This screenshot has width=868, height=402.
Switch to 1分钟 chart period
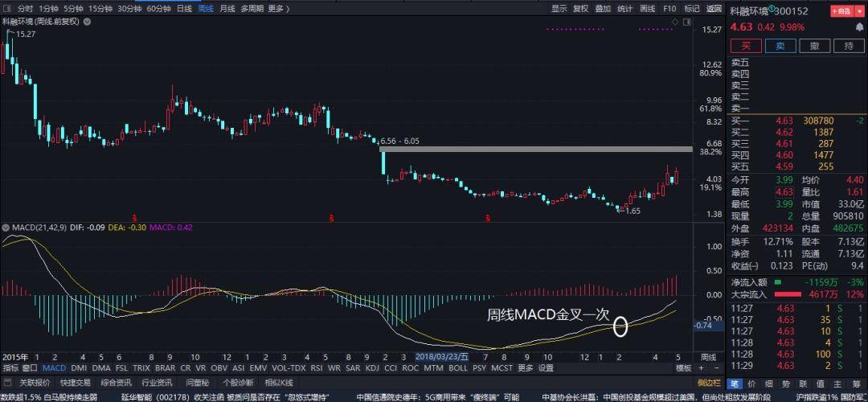pyautogui.click(x=49, y=8)
